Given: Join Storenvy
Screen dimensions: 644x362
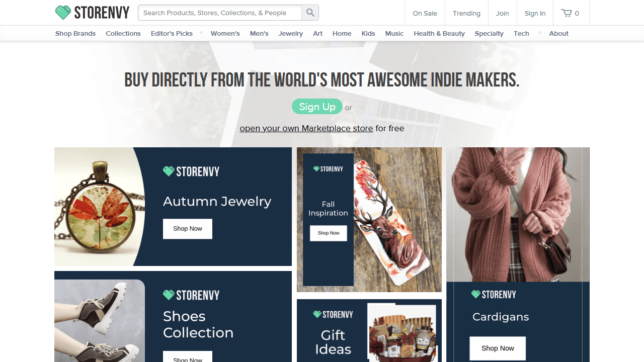Looking at the screenshot, I should point(502,13).
